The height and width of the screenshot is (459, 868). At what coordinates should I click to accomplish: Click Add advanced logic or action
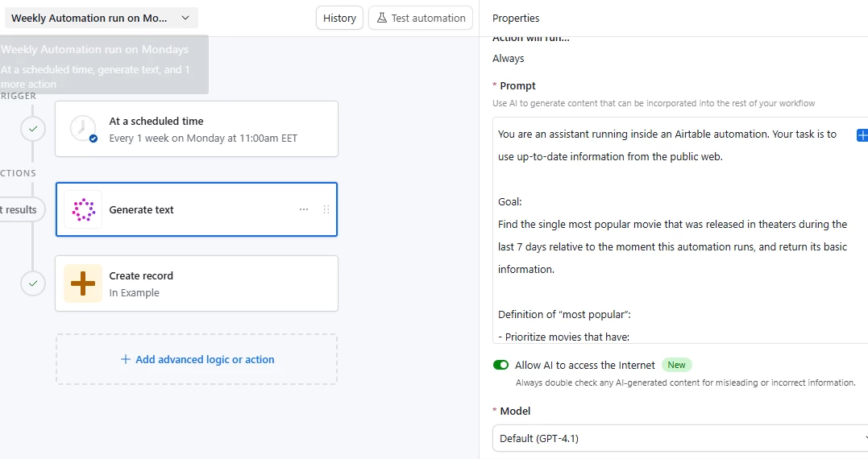coord(197,359)
